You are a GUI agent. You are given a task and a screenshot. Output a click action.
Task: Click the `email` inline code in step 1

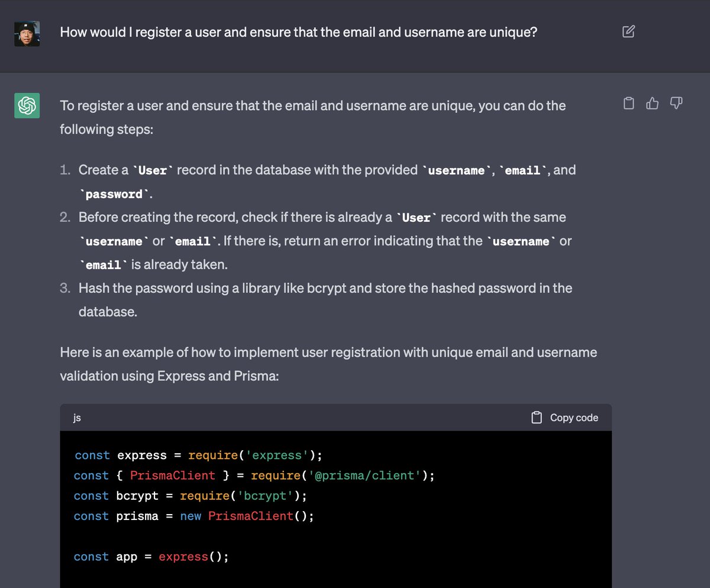tap(523, 170)
